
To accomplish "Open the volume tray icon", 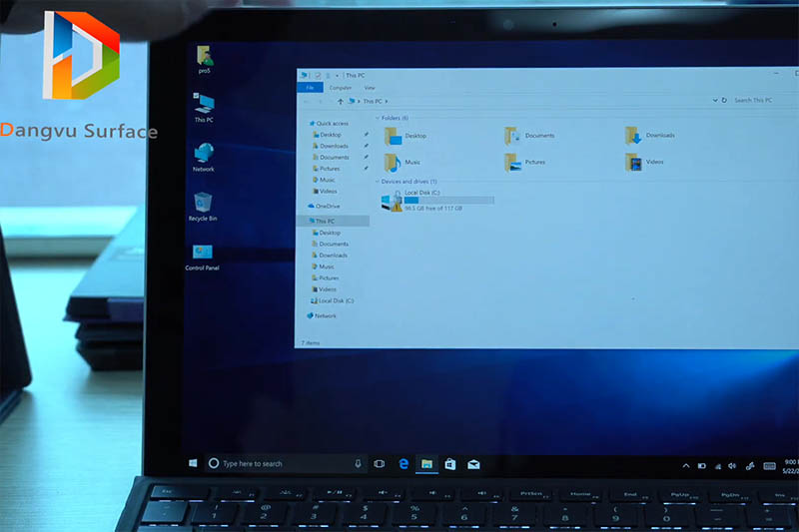I will pyautogui.click(x=732, y=466).
